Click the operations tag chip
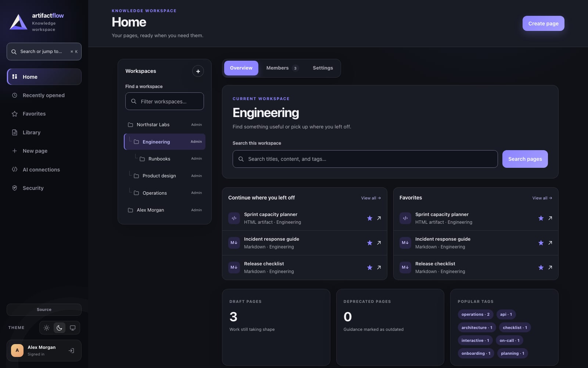The height and width of the screenshot is (368, 588). click(x=475, y=315)
